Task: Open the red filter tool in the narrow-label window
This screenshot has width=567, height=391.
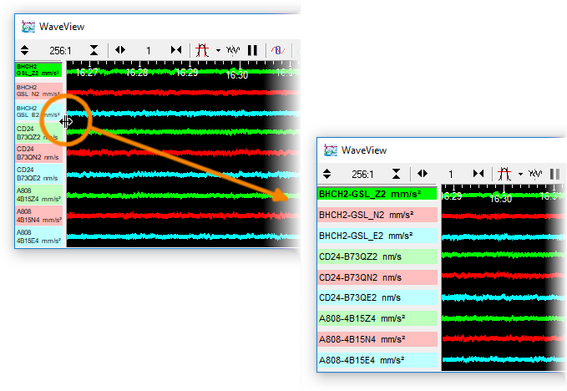Action: pos(202,50)
